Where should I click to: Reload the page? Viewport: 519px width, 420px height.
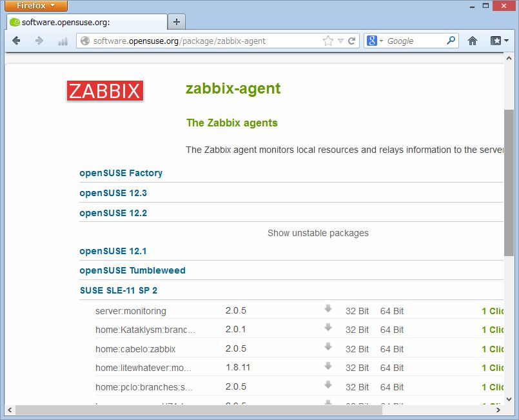click(351, 41)
